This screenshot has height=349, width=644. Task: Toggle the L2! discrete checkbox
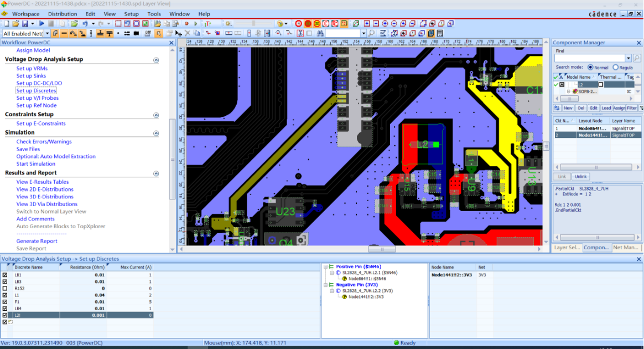(x=5, y=315)
